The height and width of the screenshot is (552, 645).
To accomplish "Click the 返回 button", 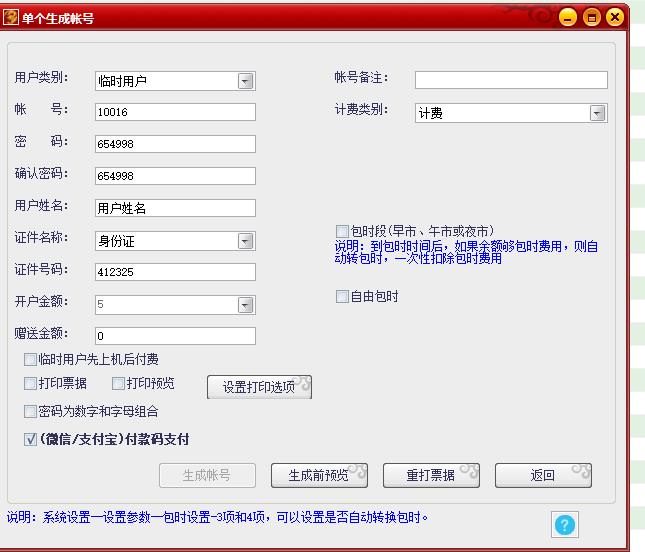I will (543, 476).
